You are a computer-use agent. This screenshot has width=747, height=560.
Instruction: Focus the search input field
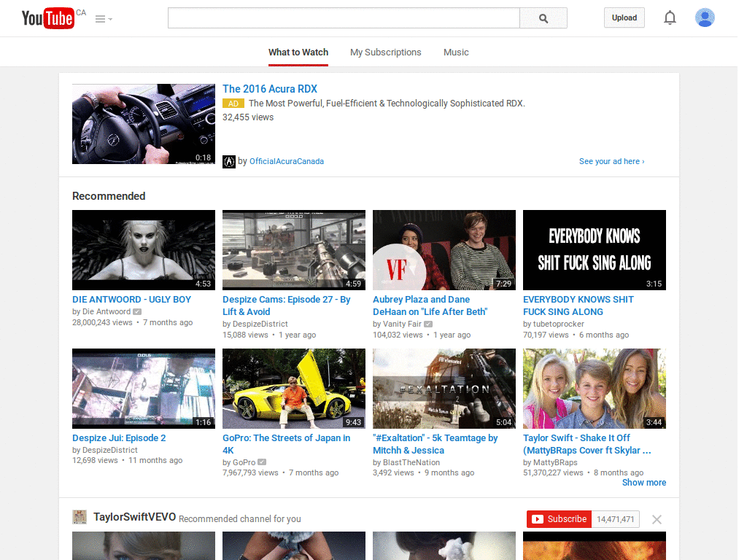click(x=344, y=18)
